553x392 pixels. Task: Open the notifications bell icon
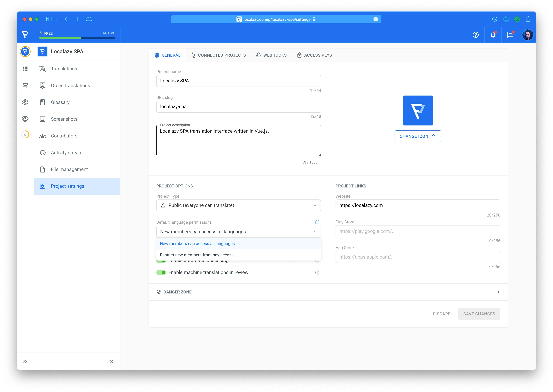(x=493, y=35)
